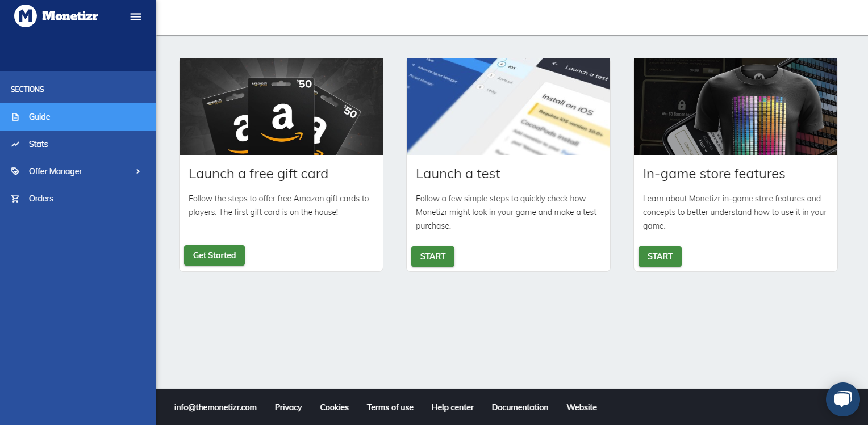
Task: Toggle the hamburger sidebar menu
Action: click(136, 16)
